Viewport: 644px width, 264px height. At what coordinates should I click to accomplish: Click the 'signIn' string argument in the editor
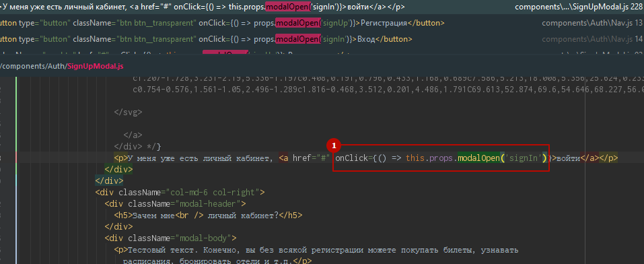click(x=524, y=158)
